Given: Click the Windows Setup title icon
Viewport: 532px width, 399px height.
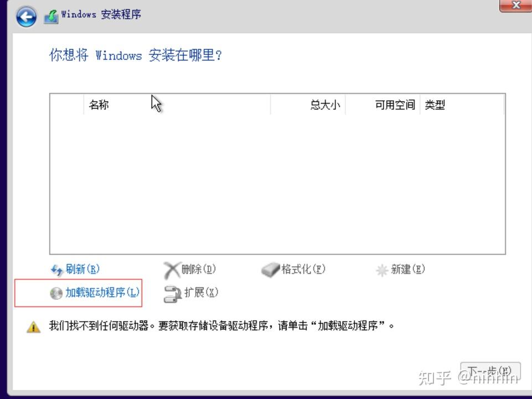Looking at the screenshot, I should pyautogui.click(x=51, y=16).
